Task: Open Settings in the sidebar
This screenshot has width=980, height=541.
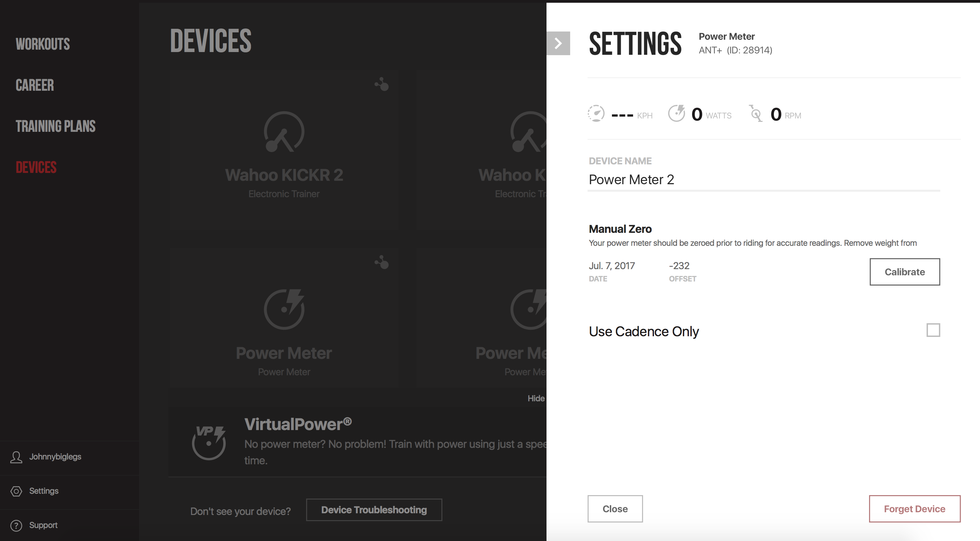Action: (x=44, y=491)
